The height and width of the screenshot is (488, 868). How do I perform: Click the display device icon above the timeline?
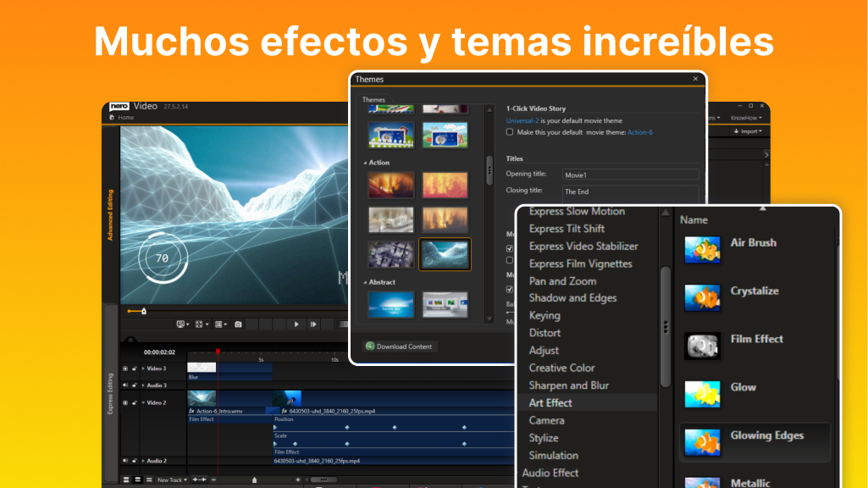181,324
